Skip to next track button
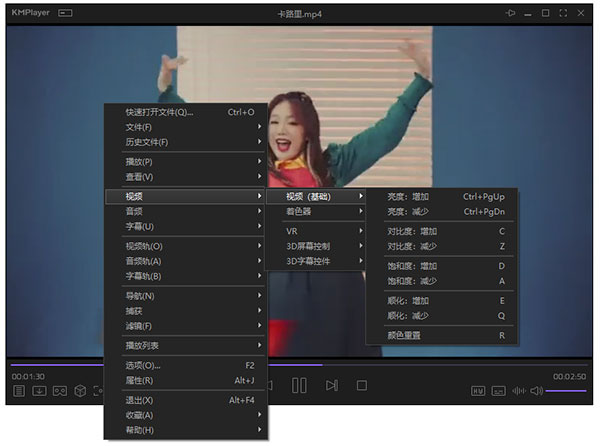Screen dimensions: 600x446 (332, 386)
